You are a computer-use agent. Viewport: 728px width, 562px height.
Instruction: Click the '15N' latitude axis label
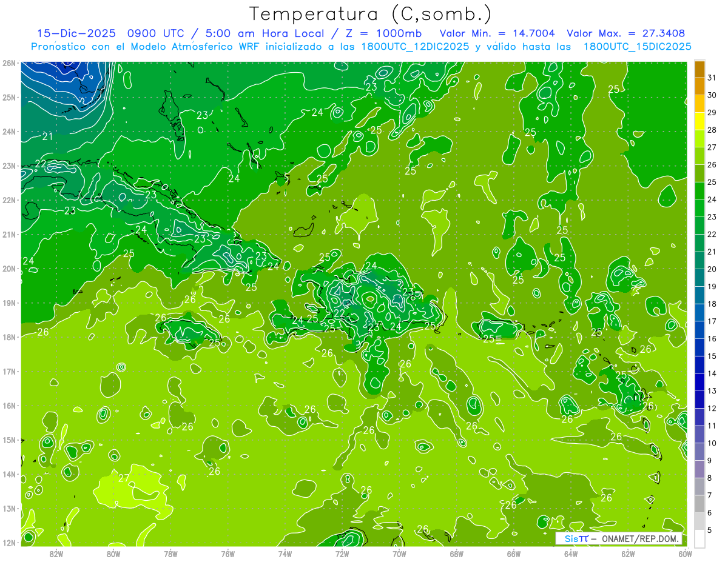pyautogui.click(x=8, y=440)
